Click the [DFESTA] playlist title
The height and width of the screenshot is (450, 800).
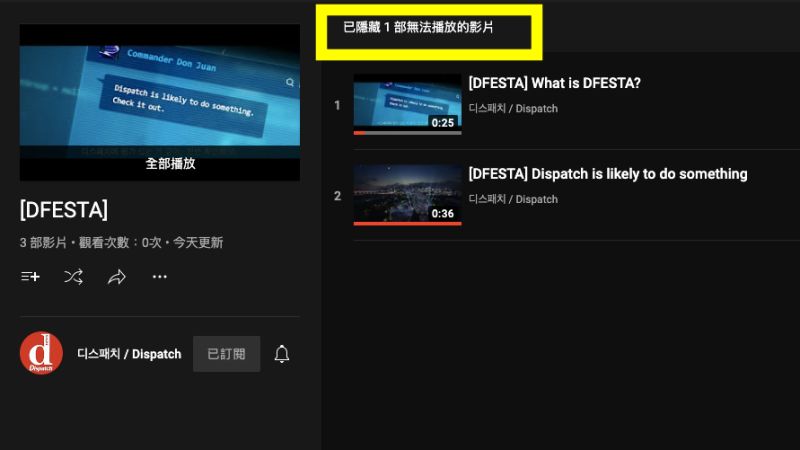click(64, 210)
